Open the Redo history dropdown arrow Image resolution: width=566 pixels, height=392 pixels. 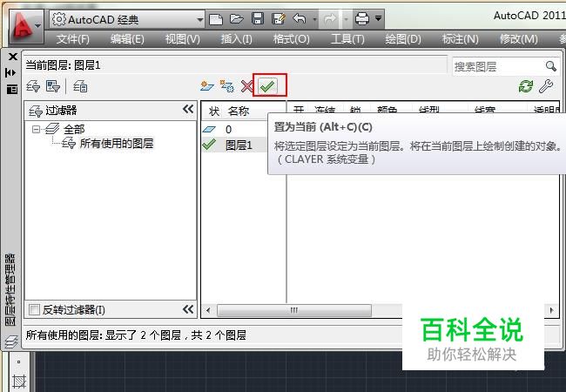click(346, 19)
